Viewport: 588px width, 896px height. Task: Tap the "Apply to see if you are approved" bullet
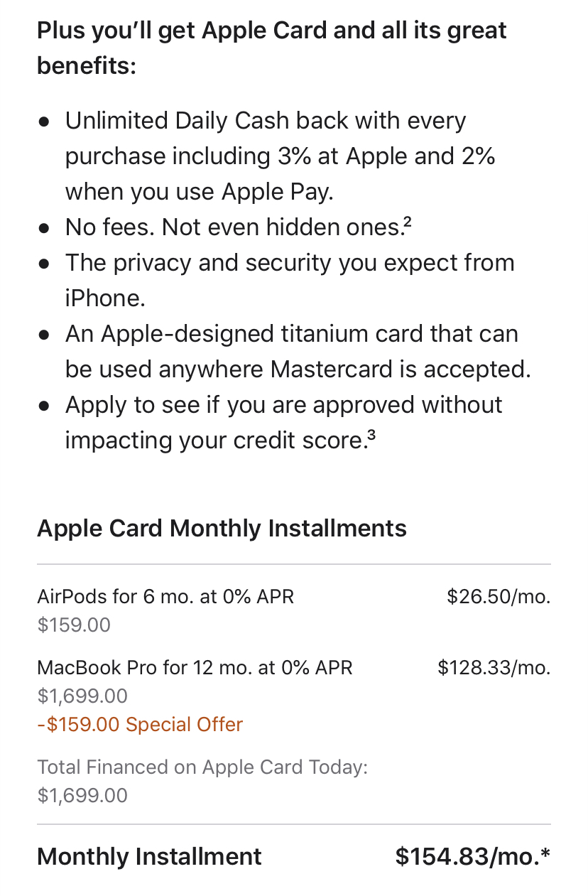[x=283, y=405]
